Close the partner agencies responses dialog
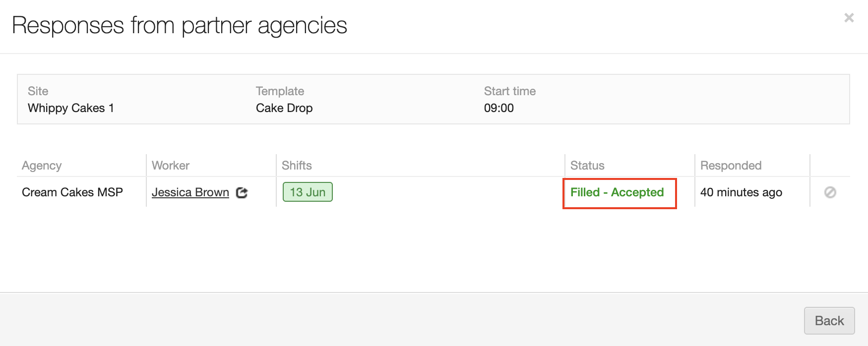 [849, 18]
